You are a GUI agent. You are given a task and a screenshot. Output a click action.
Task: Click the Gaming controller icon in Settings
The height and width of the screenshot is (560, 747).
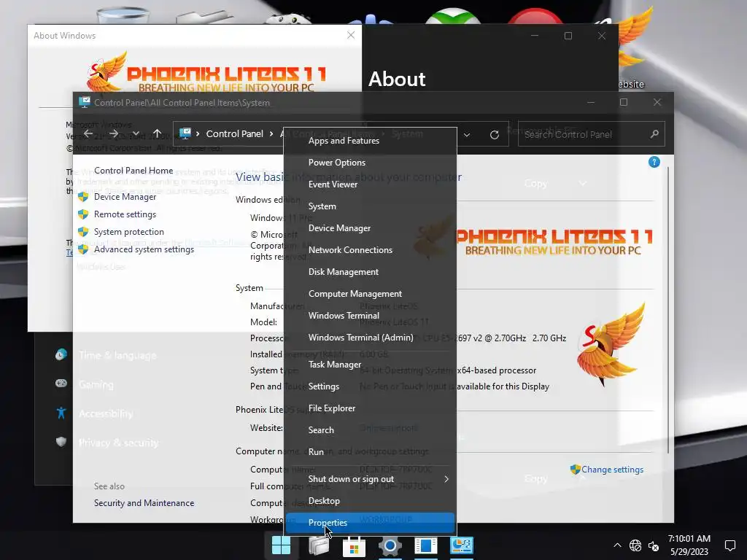(x=61, y=384)
